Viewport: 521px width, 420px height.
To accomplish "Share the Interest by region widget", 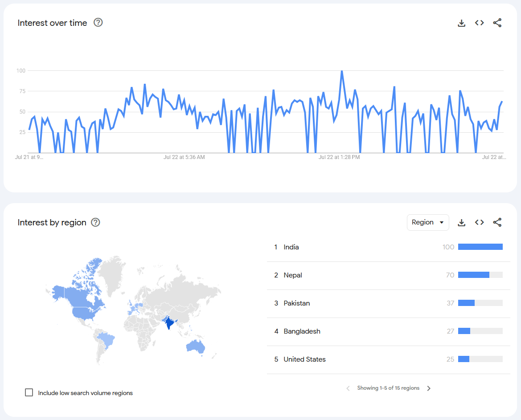I will tap(497, 222).
